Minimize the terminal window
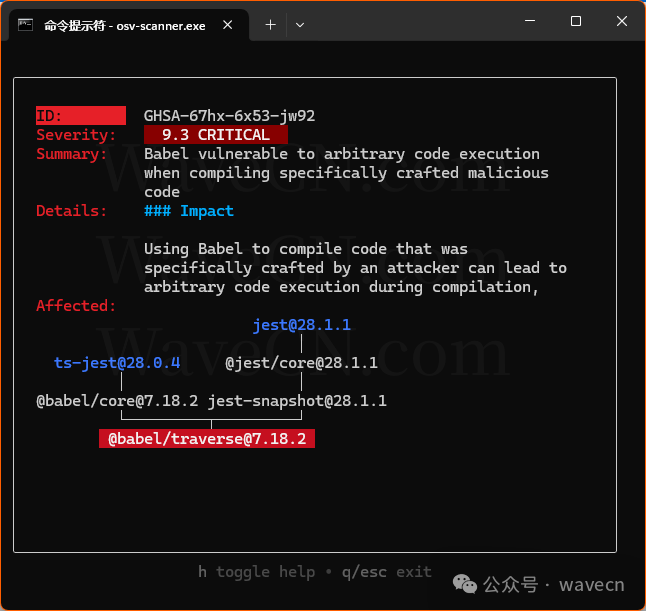This screenshot has height=611, width=646. [x=530, y=21]
